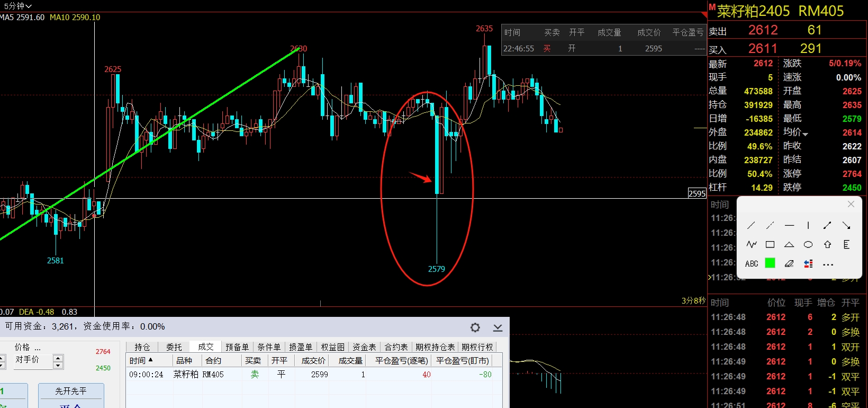Open the 损盈单 tab
868x408 pixels.
tap(301, 347)
